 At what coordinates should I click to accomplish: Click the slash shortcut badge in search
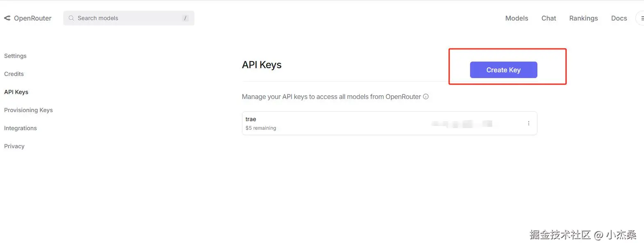185,18
